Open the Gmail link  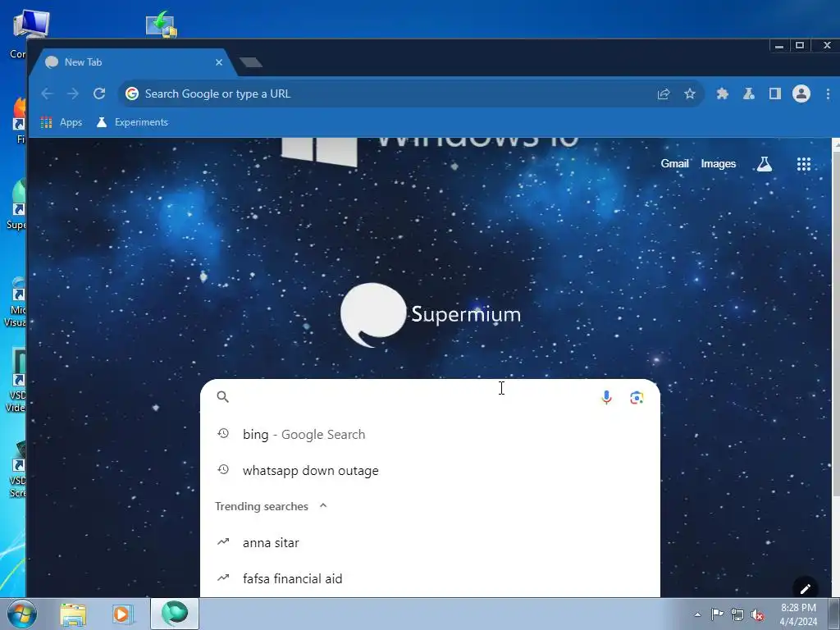tap(674, 164)
